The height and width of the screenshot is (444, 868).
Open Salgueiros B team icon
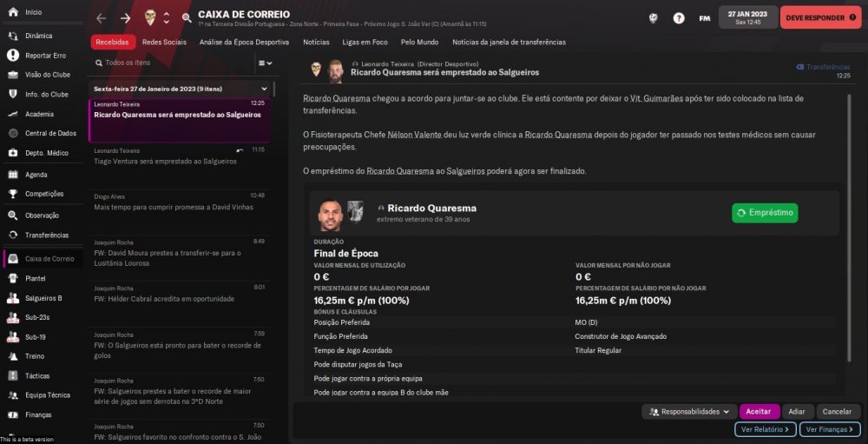coord(13,298)
